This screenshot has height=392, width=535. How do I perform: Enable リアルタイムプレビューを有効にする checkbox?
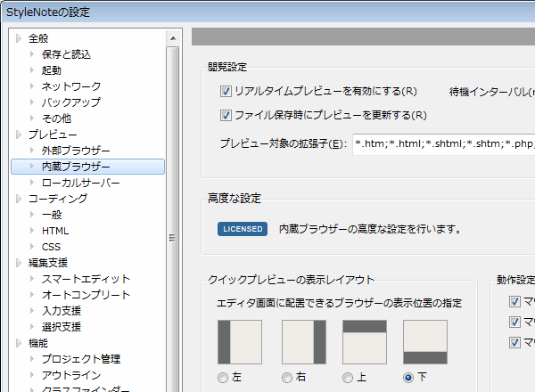click(226, 91)
